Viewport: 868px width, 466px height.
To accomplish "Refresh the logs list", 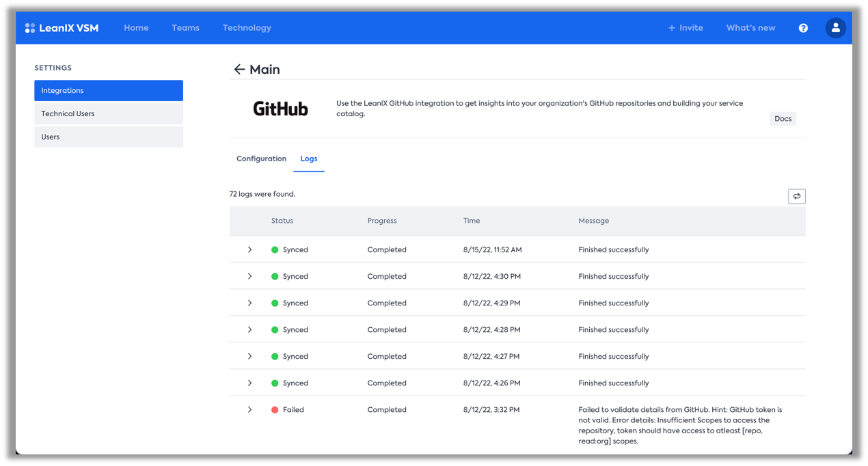I will 796,197.
